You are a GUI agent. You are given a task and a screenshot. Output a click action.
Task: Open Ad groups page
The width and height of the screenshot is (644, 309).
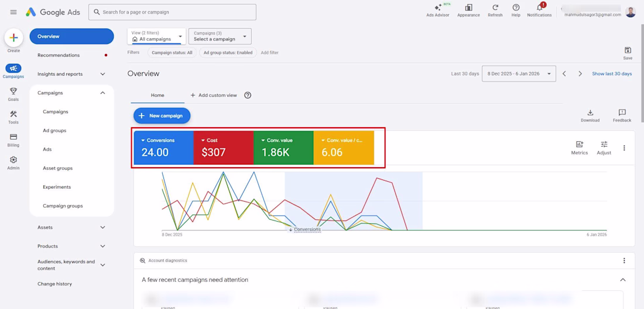(54, 130)
